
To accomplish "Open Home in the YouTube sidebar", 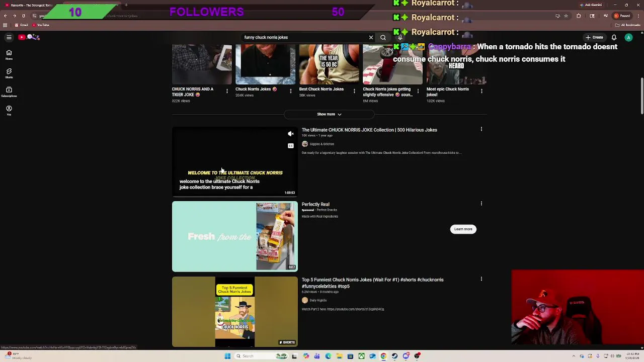I will pos(9,55).
